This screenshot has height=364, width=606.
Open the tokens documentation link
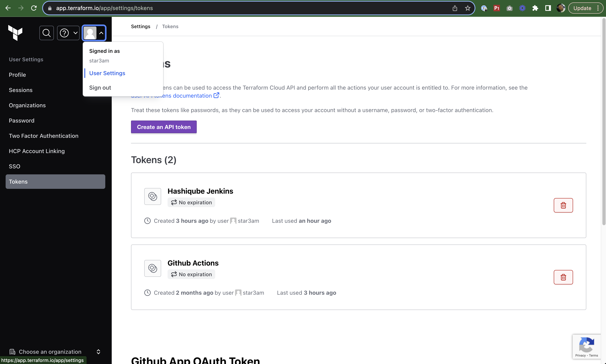[x=175, y=95]
